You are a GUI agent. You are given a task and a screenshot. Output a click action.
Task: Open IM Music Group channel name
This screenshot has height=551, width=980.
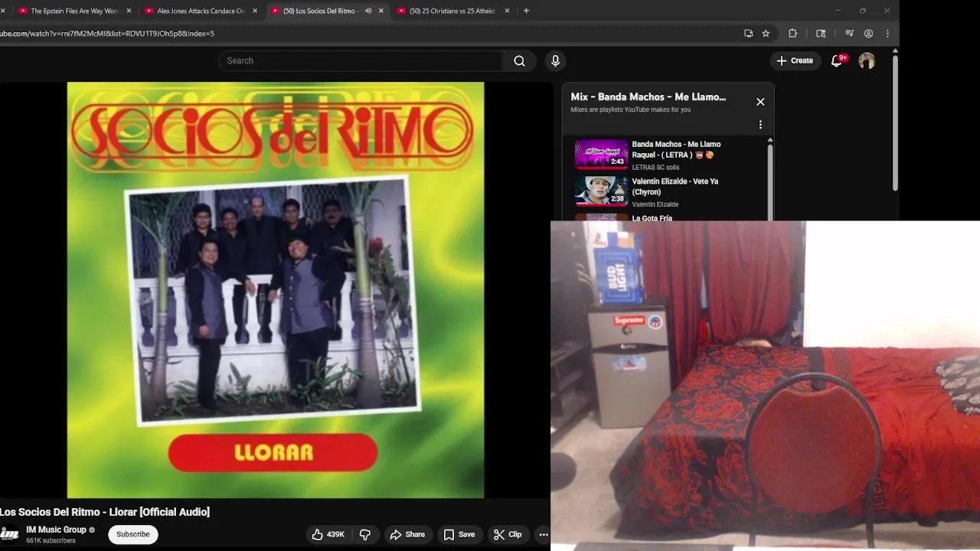click(57, 530)
